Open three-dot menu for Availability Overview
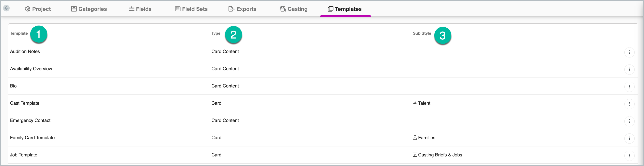Screen dimensions: 644x166 tap(629, 69)
